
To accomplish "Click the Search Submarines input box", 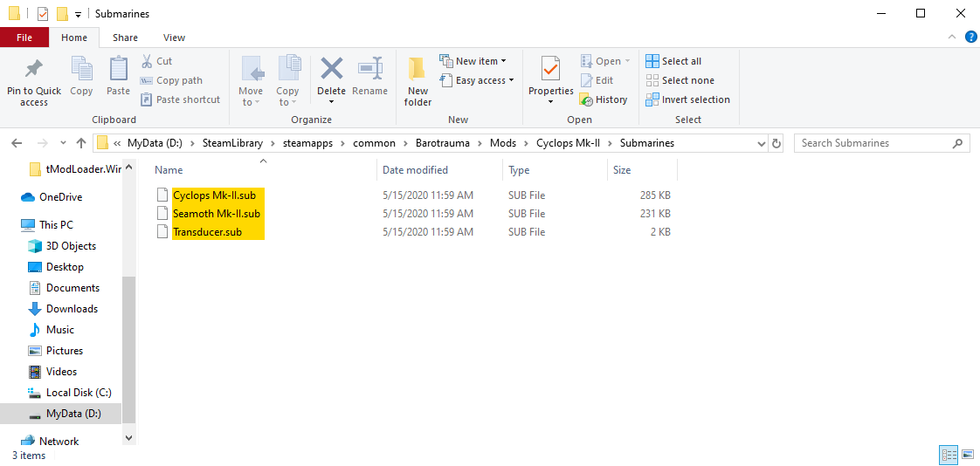I will (873, 143).
